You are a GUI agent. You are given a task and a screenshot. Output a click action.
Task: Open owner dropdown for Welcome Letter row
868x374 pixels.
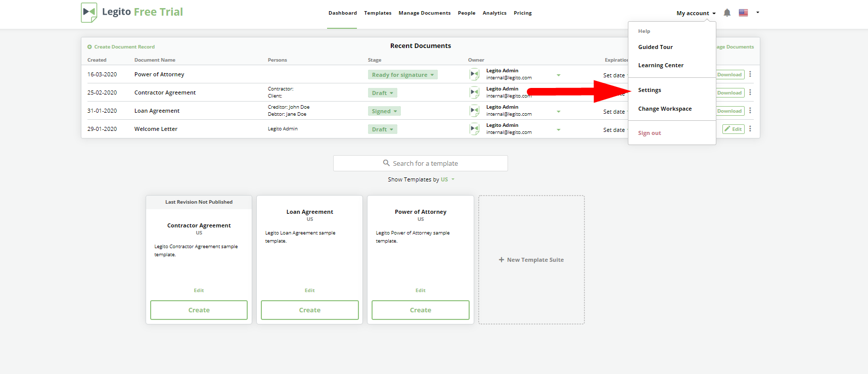tap(559, 130)
